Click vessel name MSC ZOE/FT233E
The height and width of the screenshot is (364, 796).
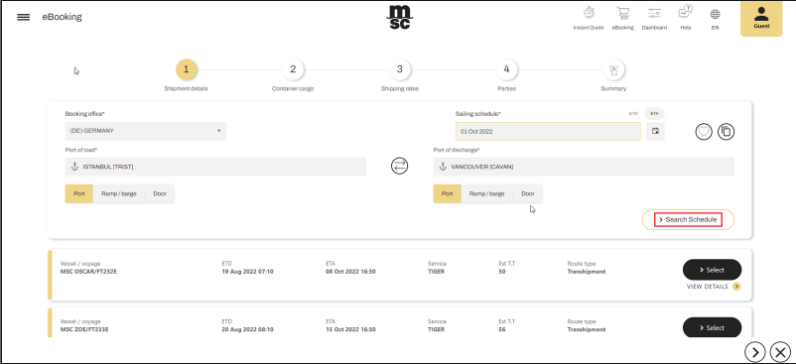(x=84, y=329)
